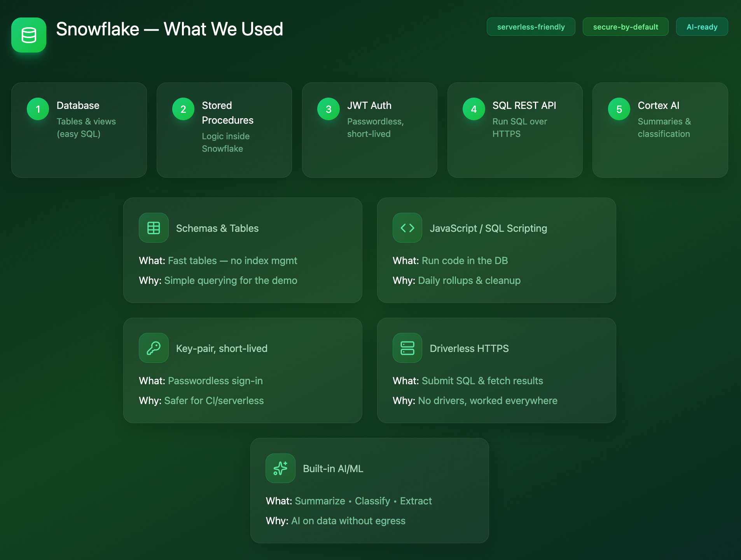
Task: Click the Driverless HTTPS server icon
Action: 407,348
